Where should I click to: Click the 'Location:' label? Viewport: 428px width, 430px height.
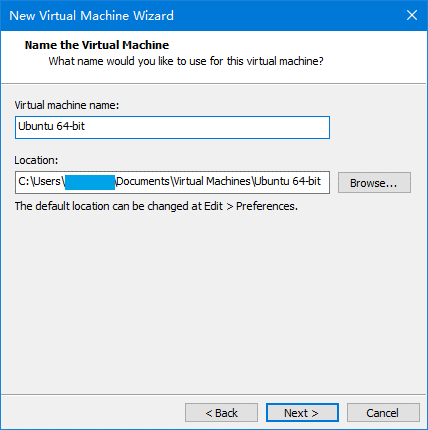[x=36, y=160]
